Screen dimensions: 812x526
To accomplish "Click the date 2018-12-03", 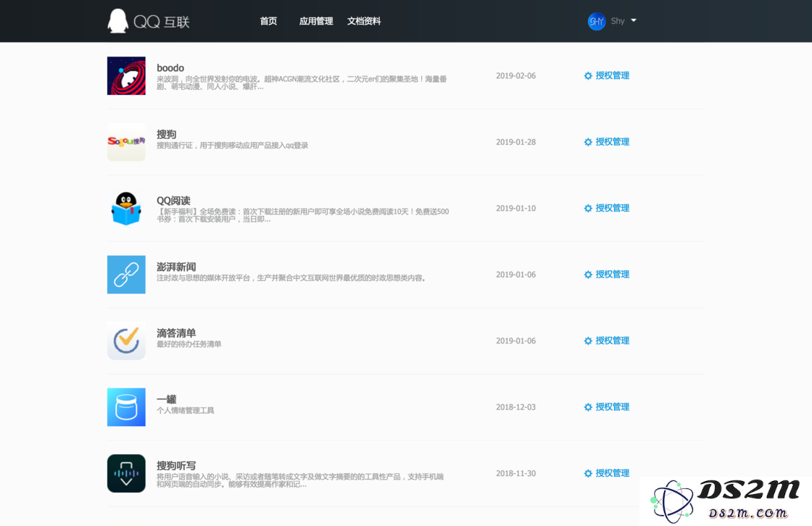I will tap(515, 407).
